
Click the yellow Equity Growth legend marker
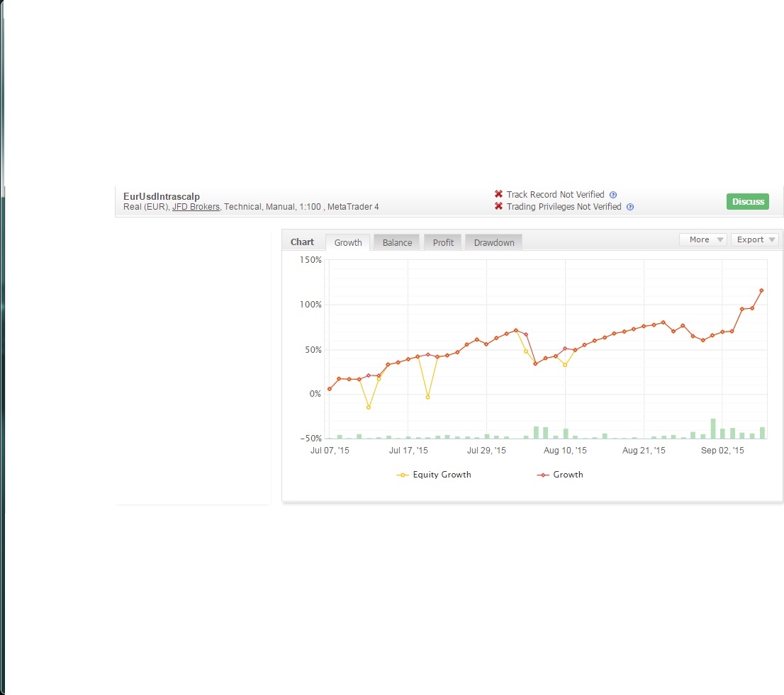tap(403, 475)
